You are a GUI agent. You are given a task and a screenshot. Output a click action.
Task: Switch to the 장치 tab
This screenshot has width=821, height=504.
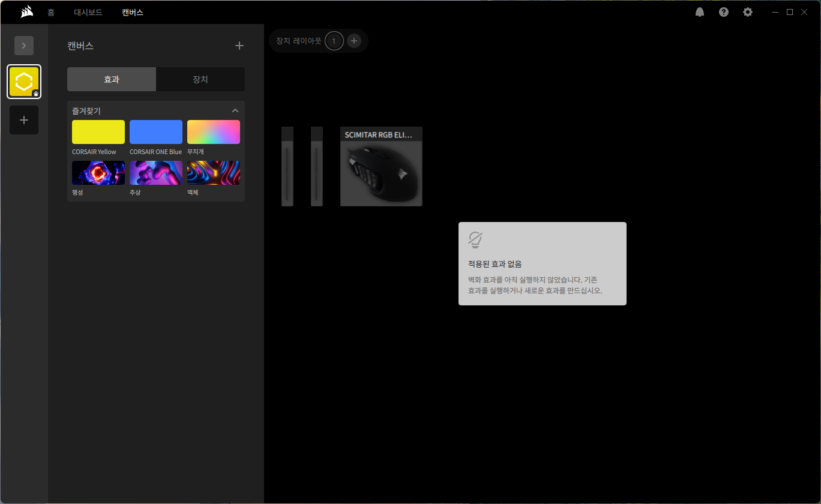pos(200,79)
